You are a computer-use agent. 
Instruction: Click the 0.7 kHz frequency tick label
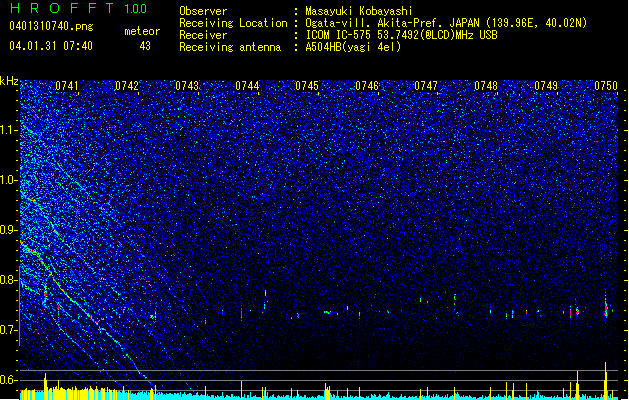(x=9, y=330)
